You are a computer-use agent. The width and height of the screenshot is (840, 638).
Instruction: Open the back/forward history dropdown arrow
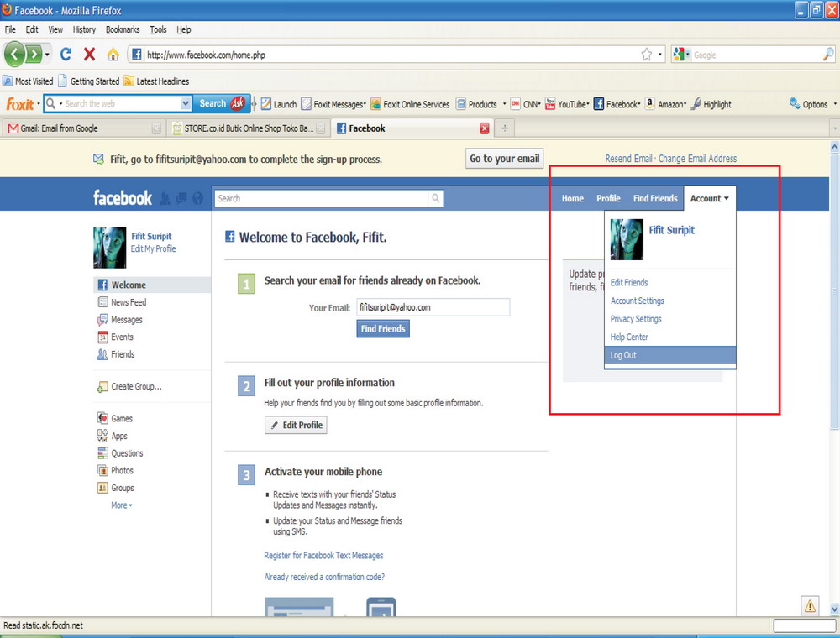click(48, 55)
